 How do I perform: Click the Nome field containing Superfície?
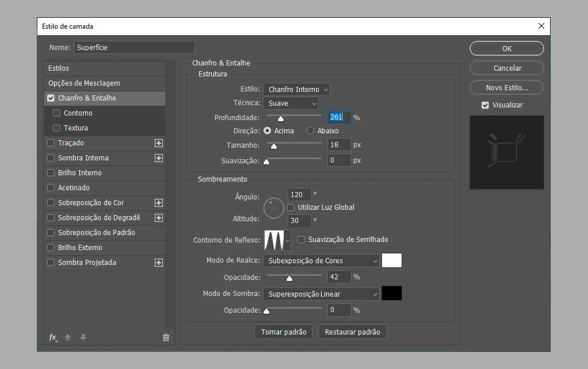point(134,47)
